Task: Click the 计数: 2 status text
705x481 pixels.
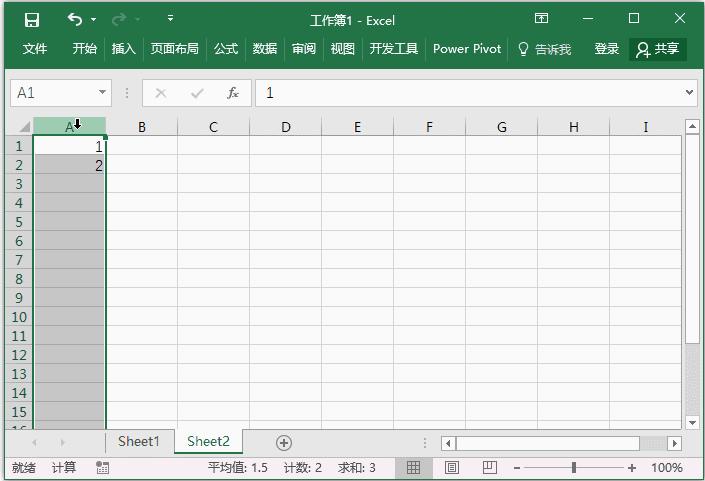Action: 303,468
